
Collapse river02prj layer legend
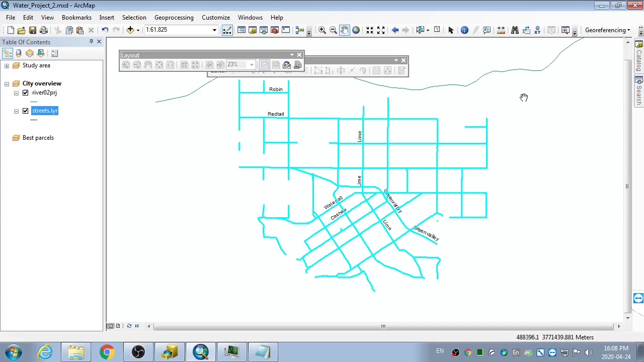[x=16, y=93]
